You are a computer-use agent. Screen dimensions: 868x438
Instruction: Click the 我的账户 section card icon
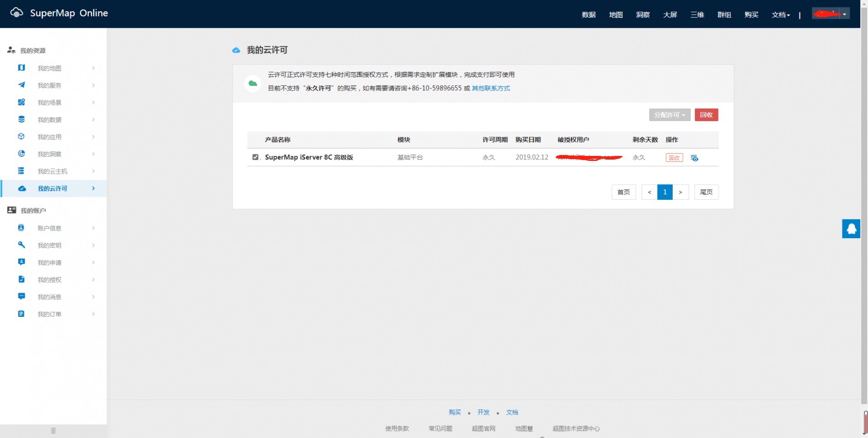[x=12, y=210]
